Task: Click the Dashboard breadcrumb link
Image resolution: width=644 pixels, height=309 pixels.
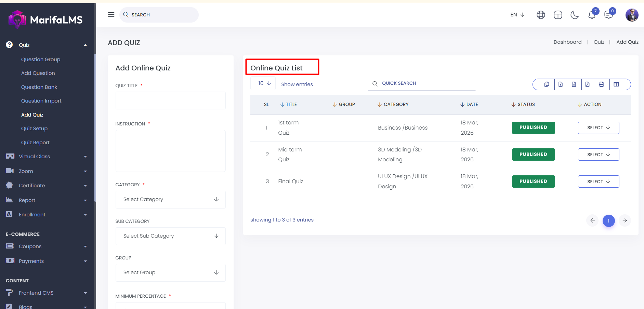Action: coord(567,42)
